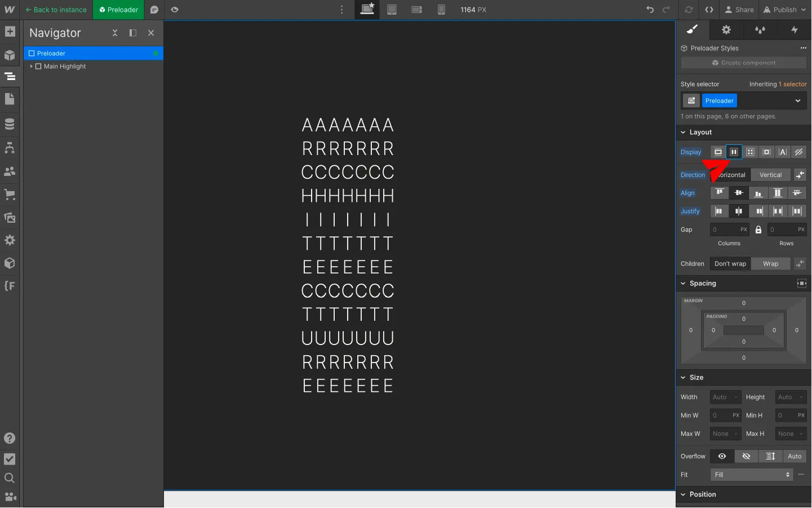The height and width of the screenshot is (508, 812).
Task: Collapse the Spacing section
Action: pyautogui.click(x=683, y=284)
